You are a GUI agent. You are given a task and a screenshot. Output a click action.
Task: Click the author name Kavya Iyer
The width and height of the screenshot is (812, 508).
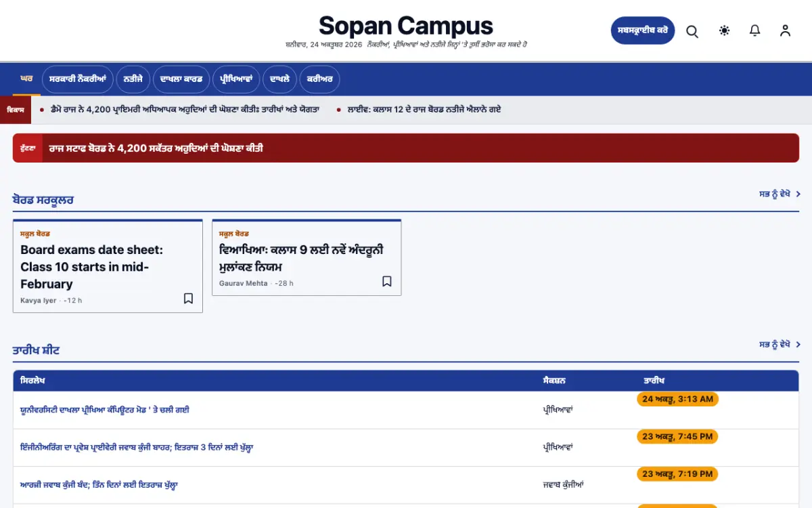pos(39,301)
